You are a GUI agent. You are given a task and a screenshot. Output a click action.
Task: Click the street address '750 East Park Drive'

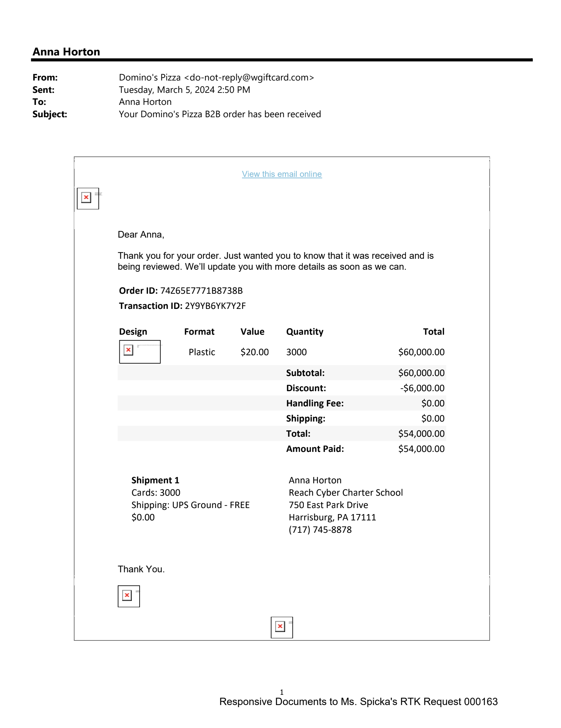[x=329, y=505]
